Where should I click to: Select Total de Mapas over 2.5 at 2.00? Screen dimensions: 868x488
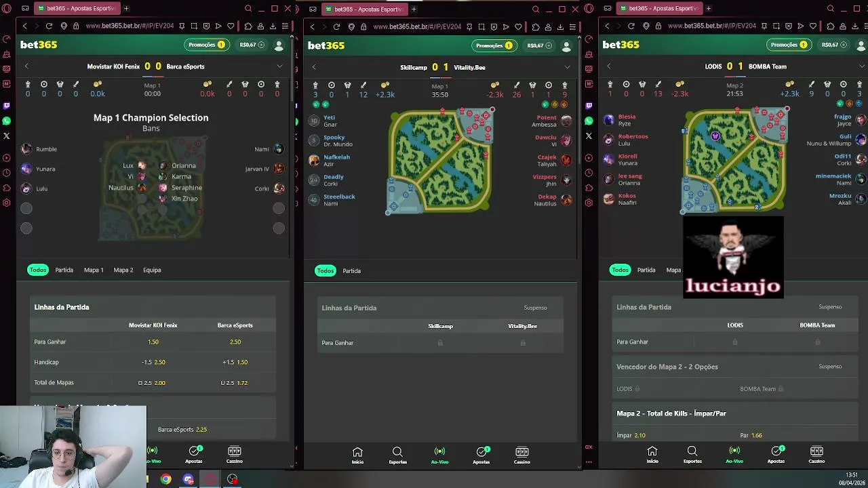153,382
